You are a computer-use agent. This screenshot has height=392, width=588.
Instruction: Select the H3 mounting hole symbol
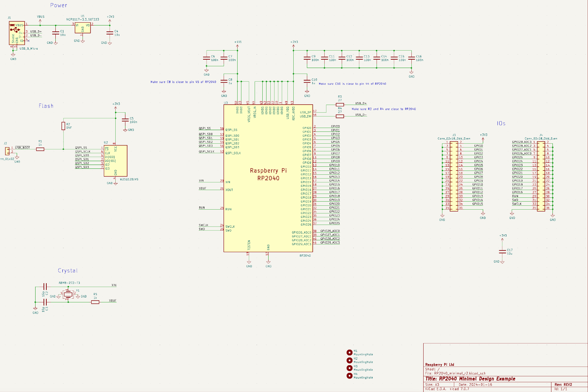click(x=349, y=368)
